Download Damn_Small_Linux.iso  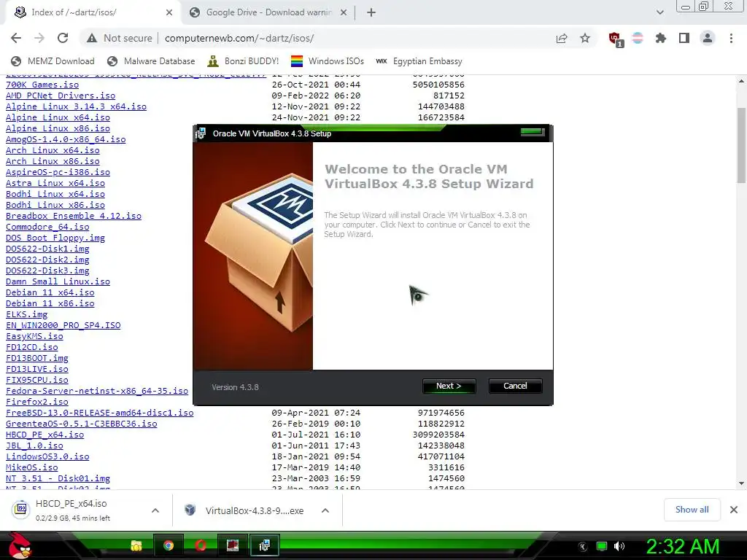coord(58,282)
